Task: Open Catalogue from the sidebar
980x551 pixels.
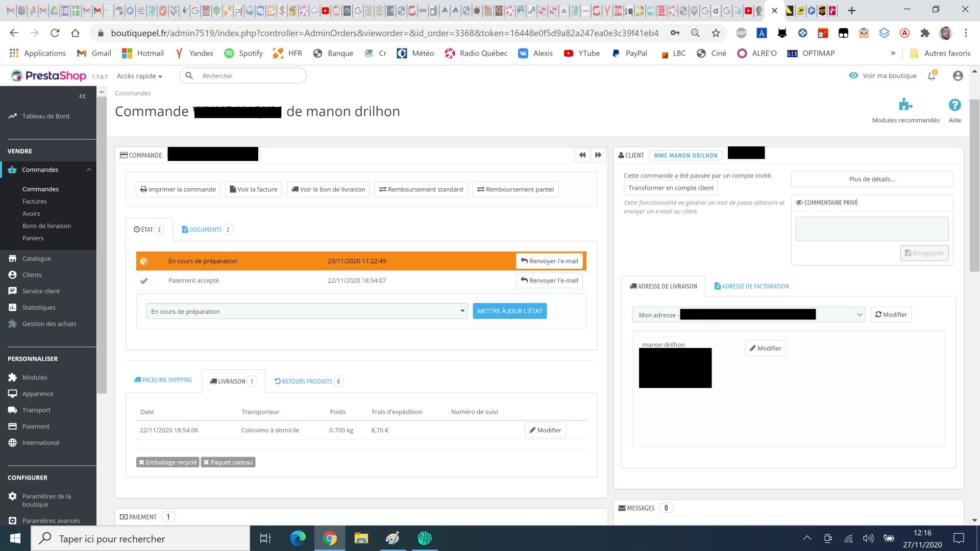Action: tap(37, 258)
